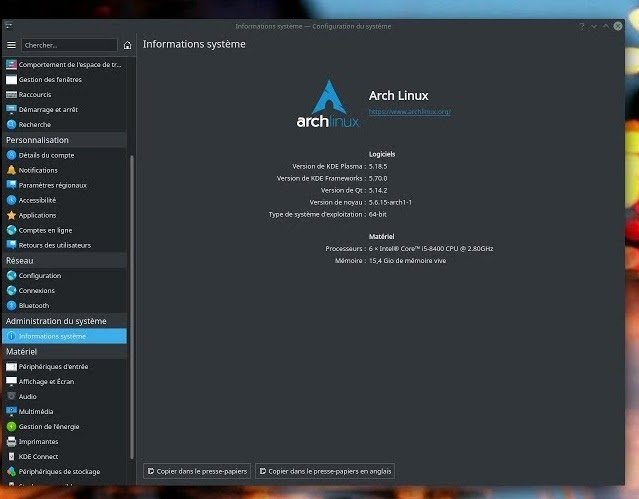This screenshot has width=639, height=499.
Task: Click the KDE Frameworks version 5.70.0 value
Action: [378, 178]
